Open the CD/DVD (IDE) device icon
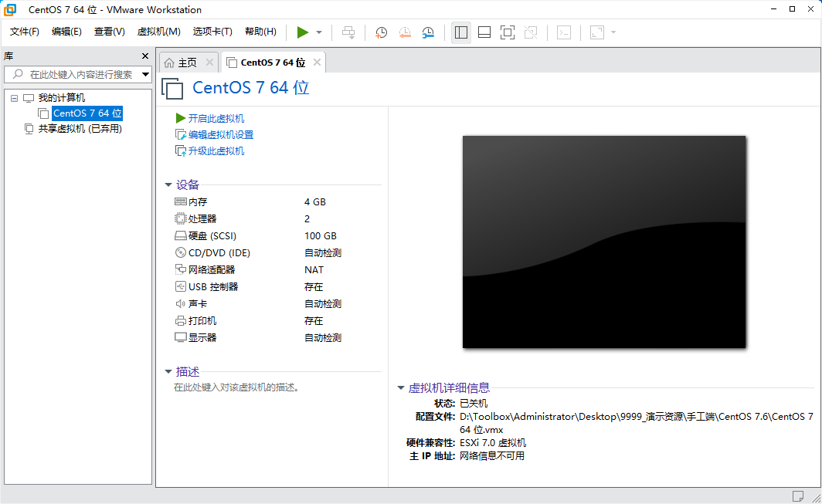The image size is (822, 504). 179,252
